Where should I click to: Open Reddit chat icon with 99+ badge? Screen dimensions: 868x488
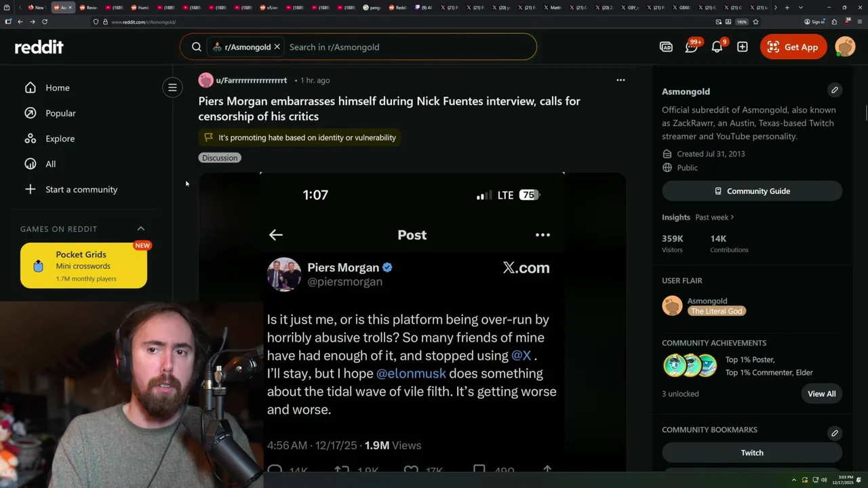pyautogui.click(x=692, y=47)
